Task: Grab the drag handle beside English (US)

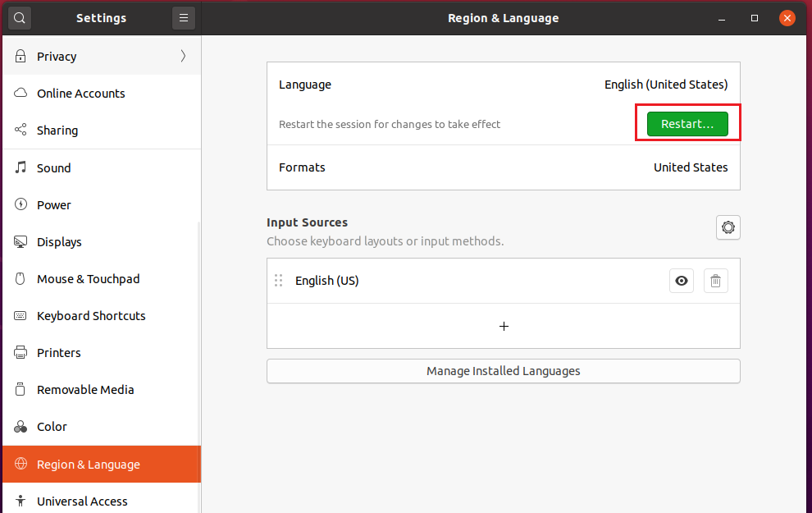Action: coord(278,281)
